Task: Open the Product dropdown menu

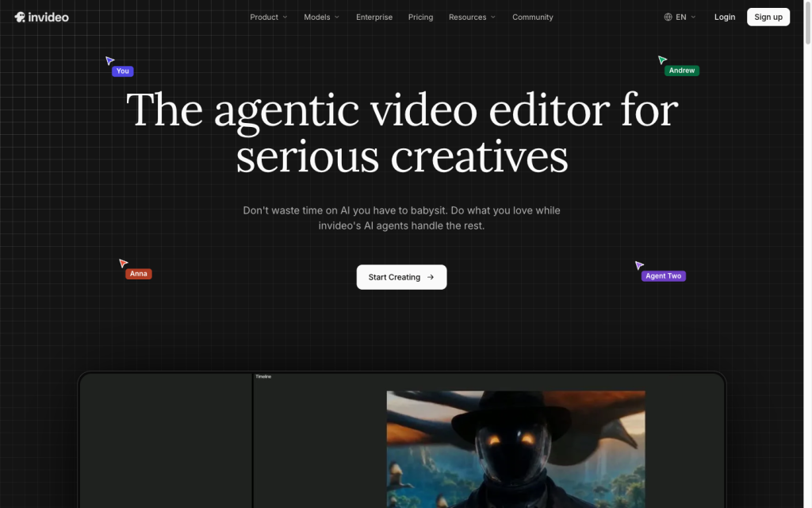Action: click(268, 17)
